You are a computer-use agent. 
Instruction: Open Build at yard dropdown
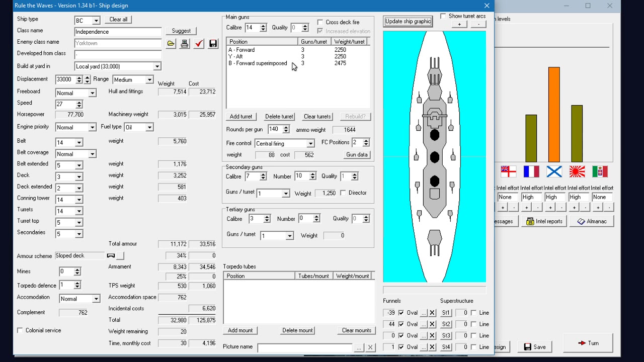[x=157, y=66]
